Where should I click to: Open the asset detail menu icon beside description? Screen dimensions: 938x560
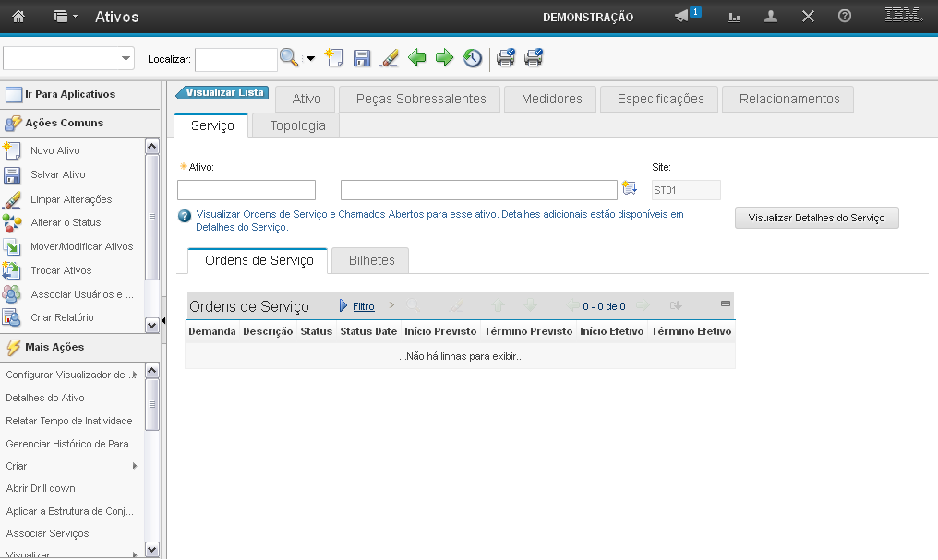pos(631,189)
